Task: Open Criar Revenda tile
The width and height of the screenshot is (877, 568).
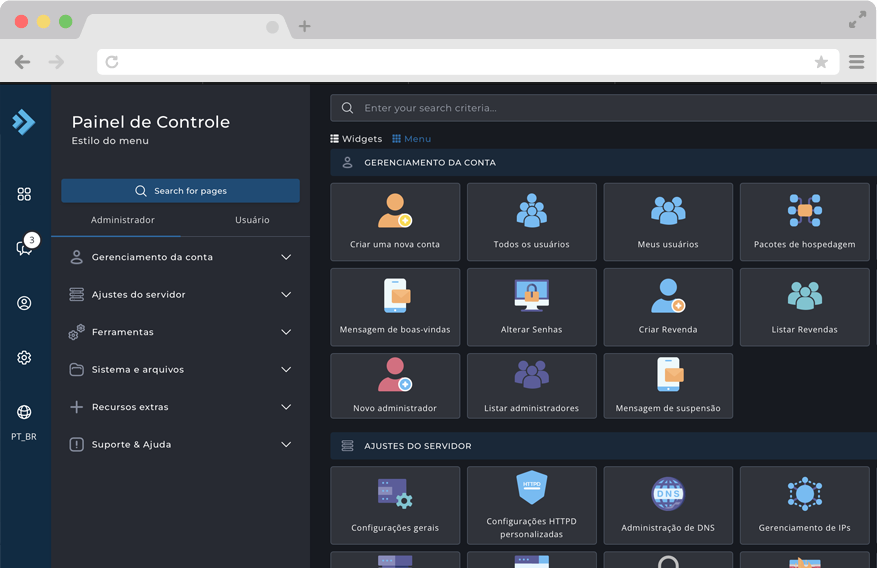Action: point(668,307)
